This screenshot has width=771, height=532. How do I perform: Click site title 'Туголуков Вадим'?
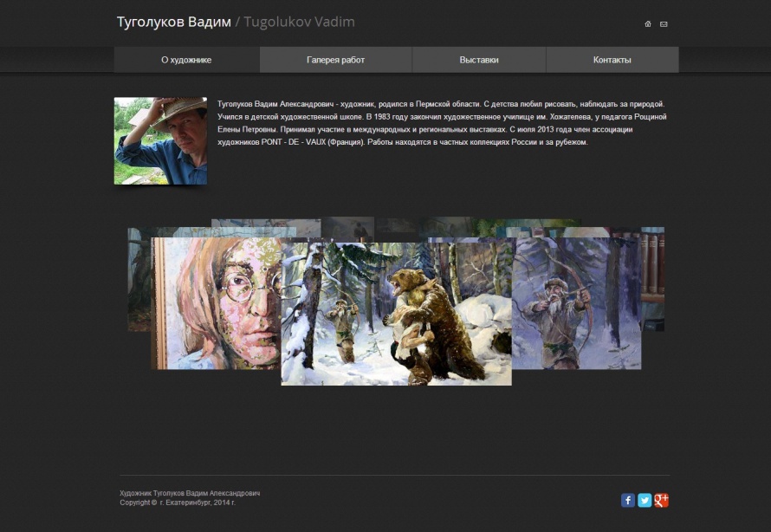(173, 23)
